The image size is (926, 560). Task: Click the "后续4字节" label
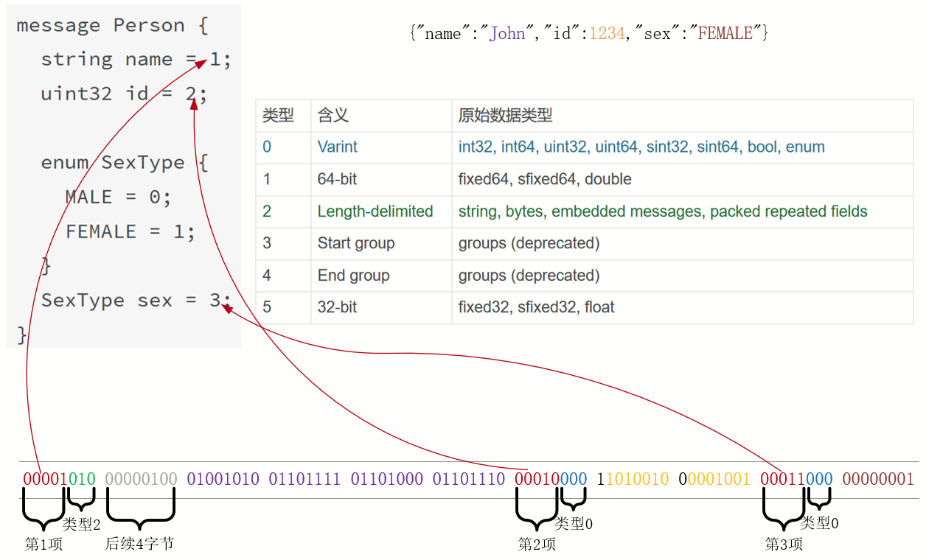point(139,544)
